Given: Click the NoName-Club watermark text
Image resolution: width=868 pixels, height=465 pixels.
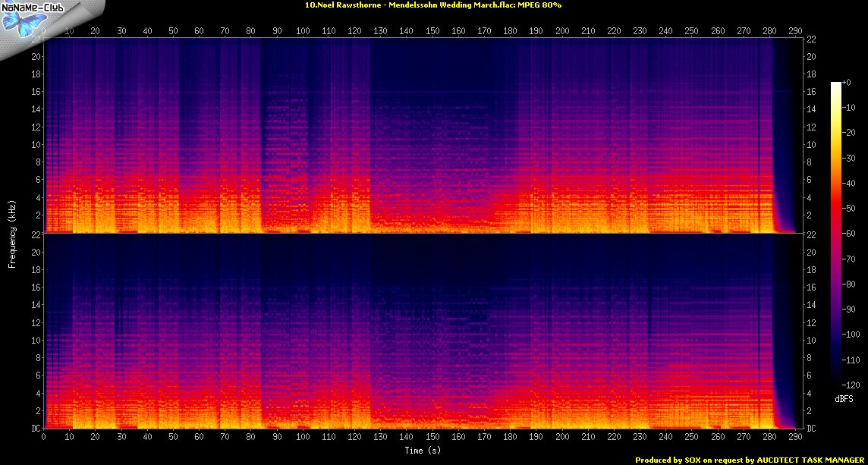Looking at the screenshot, I should tap(44, 7).
